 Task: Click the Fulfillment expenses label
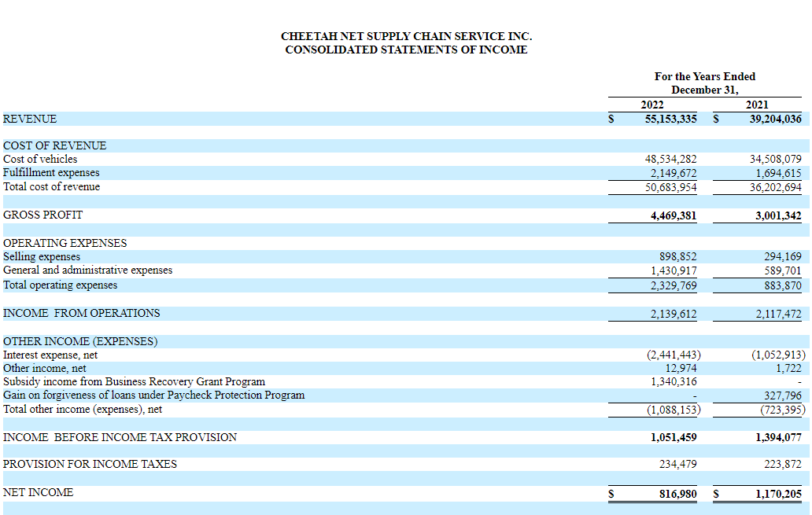click(51, 173)
